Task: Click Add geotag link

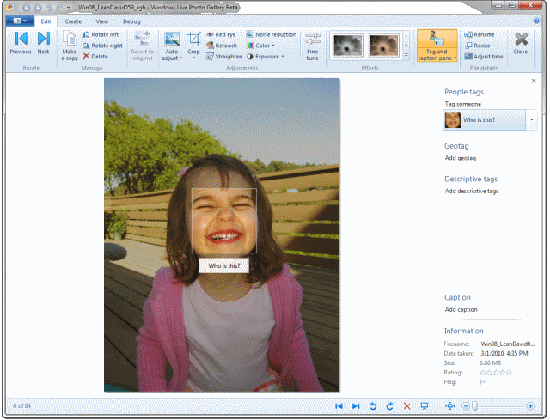Action: click(460, 158)
